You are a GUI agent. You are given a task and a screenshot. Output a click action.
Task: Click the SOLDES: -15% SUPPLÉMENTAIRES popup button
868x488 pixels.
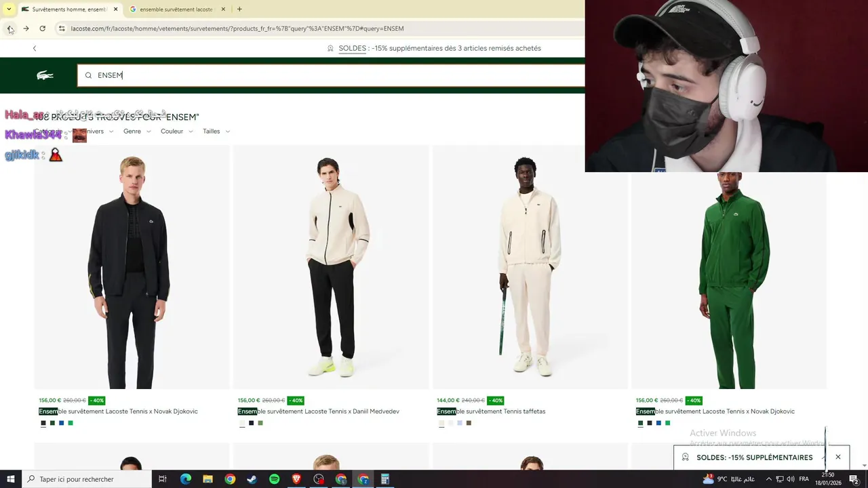point(754,457)
